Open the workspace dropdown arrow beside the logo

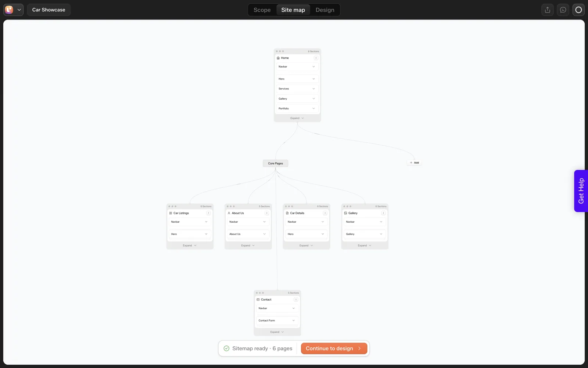tap(19, 10)
